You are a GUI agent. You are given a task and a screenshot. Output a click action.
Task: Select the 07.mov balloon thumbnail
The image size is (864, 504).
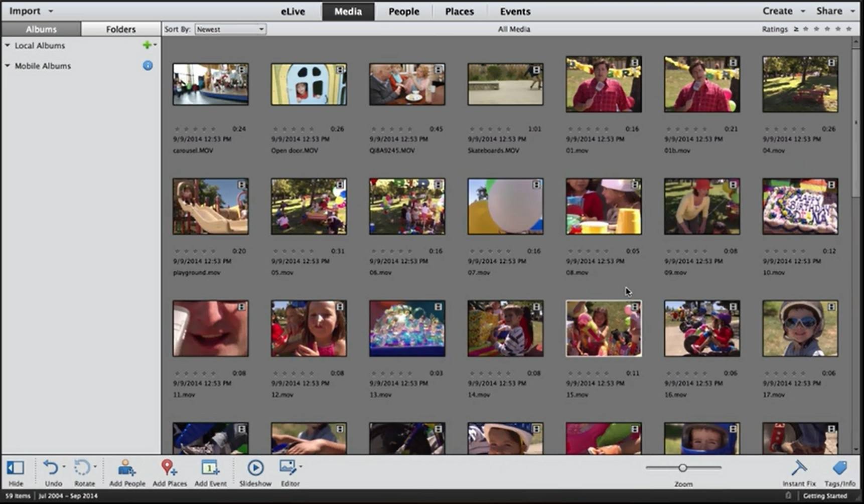coord(505,206)
